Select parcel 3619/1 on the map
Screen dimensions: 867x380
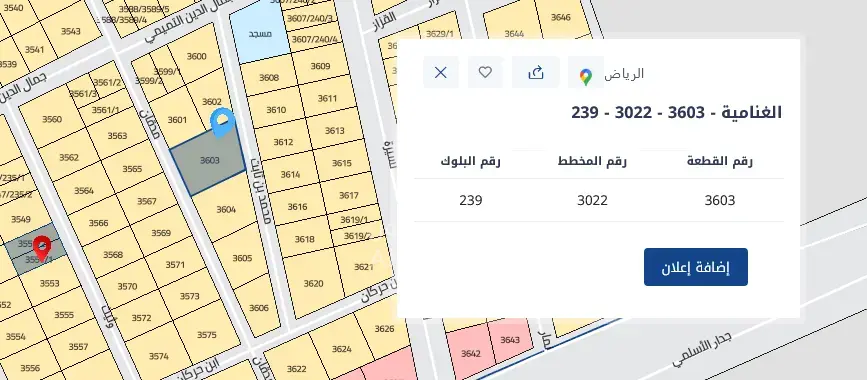354,220
